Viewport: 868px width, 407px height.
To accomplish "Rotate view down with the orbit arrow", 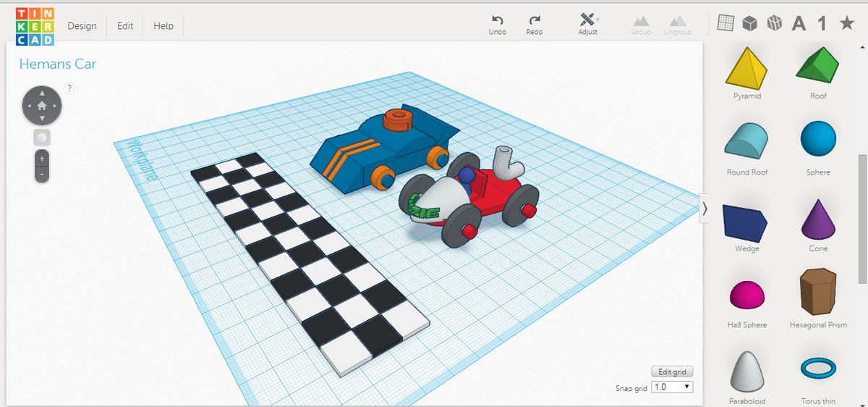I will click(x=42, y=119).
